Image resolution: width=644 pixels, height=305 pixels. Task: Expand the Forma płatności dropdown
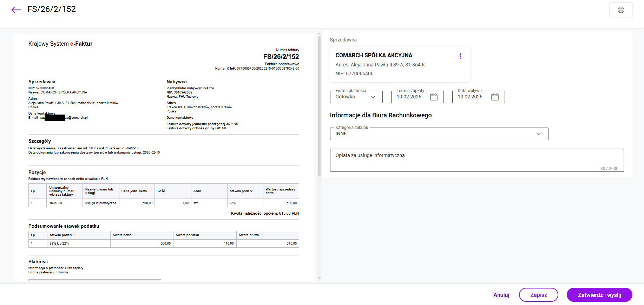[x=373, y=97]
